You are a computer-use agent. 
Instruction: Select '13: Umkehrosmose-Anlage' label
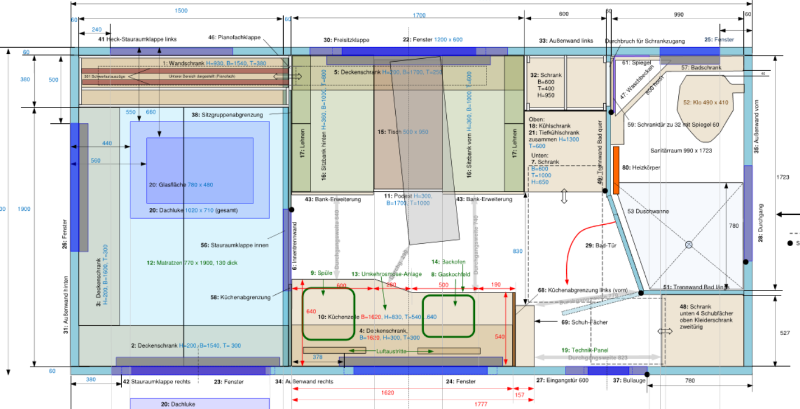click(387, 274)
